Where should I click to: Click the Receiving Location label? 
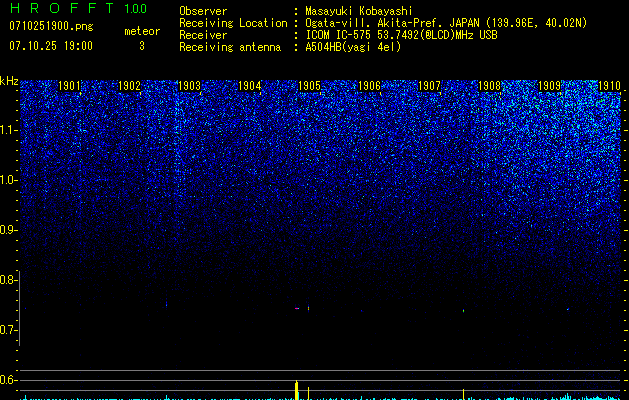click(x=233, y=23)
